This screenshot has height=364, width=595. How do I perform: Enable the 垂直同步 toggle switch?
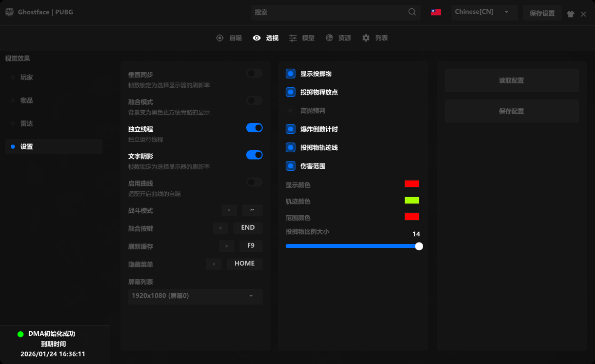click(254, 73)
